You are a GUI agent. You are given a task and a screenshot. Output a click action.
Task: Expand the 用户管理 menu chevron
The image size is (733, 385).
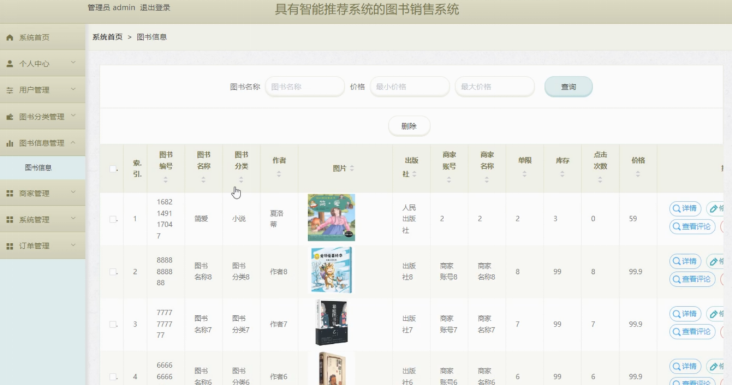coord(73,89)
